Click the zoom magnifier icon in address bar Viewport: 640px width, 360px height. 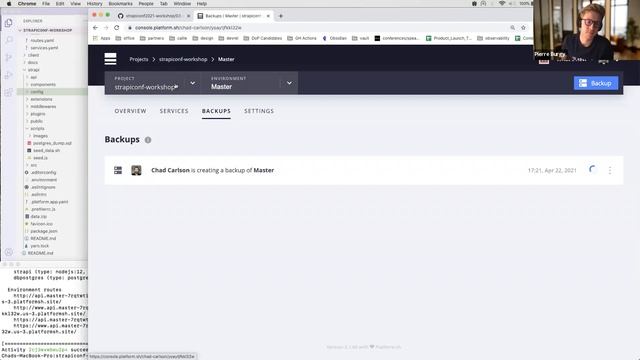pyautogui.click(x=512, y=28)
